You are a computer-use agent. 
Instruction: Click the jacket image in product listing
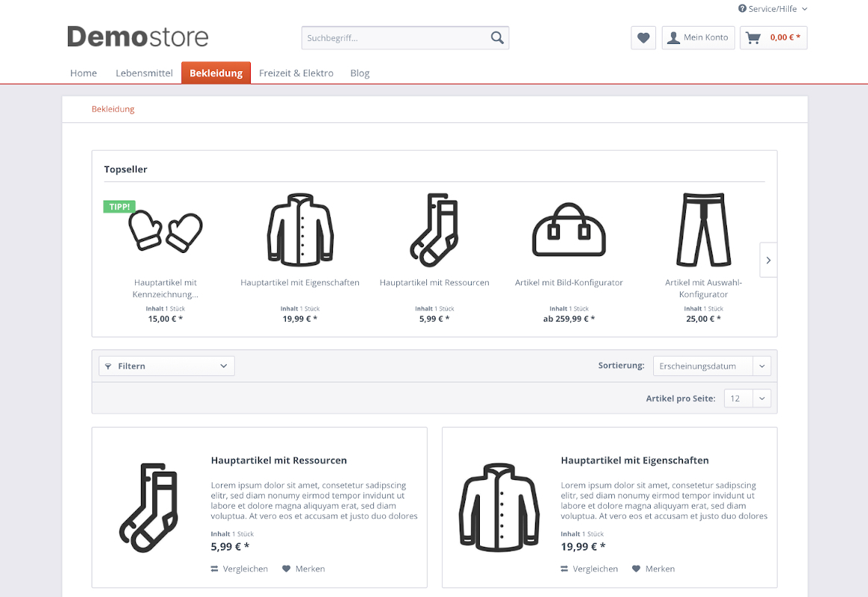pos(499,508)
